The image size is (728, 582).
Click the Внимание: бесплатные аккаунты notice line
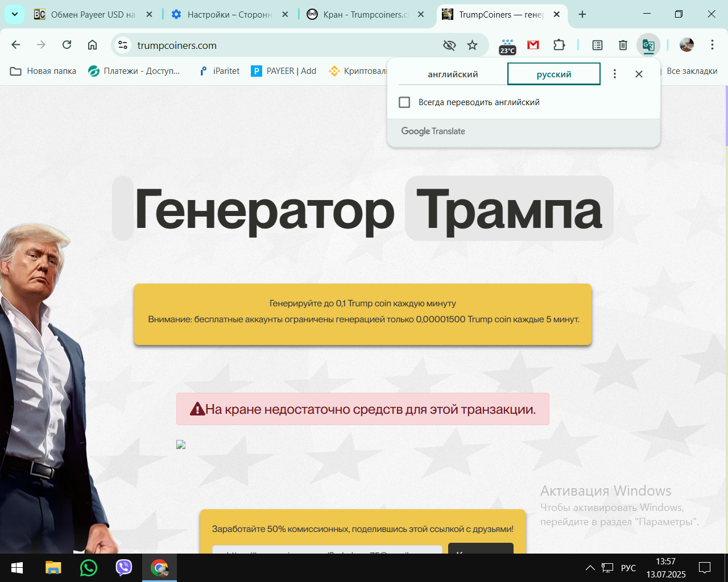click(x=364, y=319)
